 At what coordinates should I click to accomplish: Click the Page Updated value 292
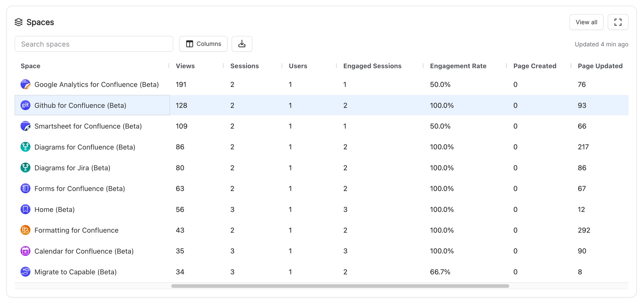(584, 230)
